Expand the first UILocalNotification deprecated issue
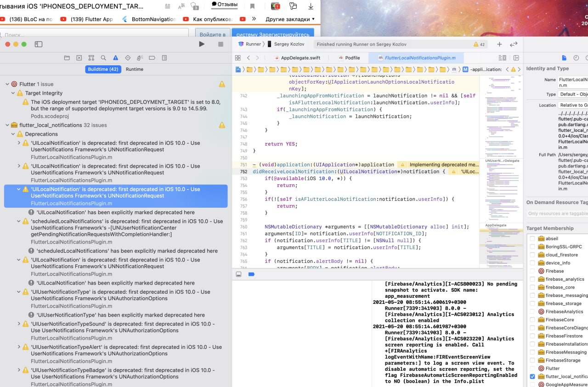Screen dimensions: 588x387 point(19,143)
